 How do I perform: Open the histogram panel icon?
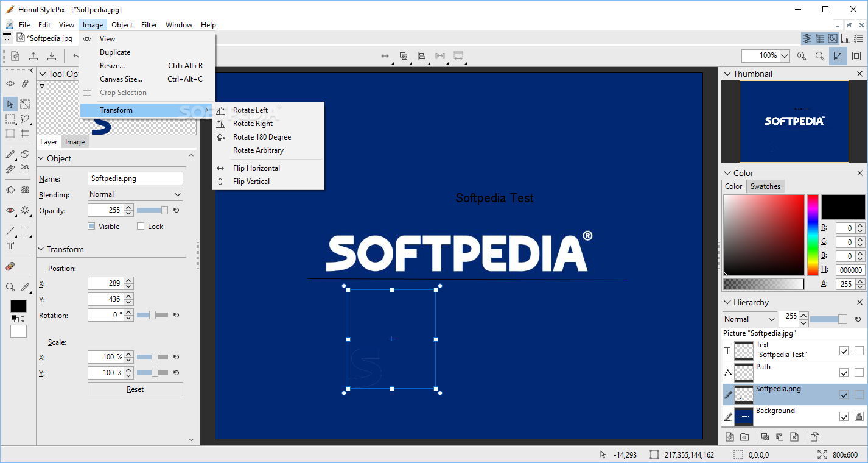click(845, 38)
